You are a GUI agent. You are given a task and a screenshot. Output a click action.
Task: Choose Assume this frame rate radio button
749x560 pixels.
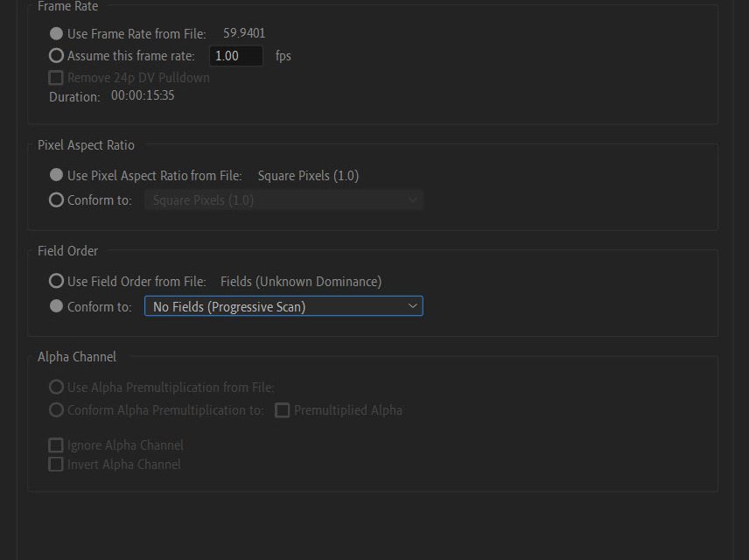tap(57, 55)
